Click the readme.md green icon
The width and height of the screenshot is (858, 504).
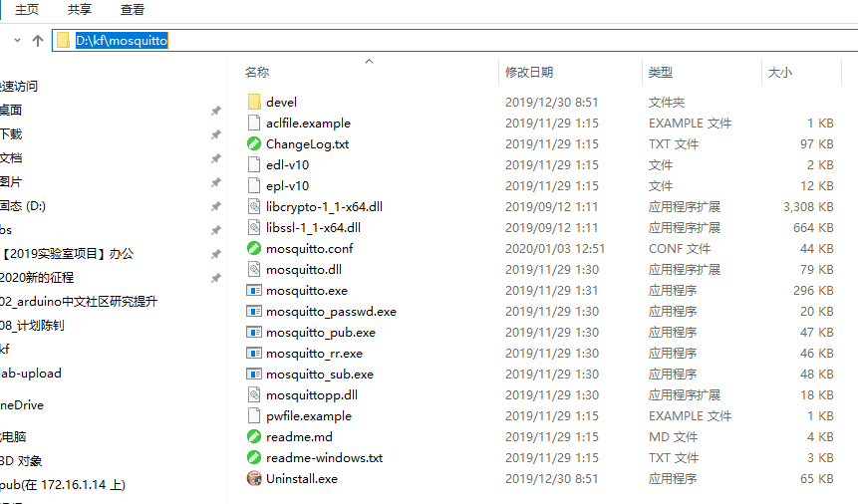point(254,436)
